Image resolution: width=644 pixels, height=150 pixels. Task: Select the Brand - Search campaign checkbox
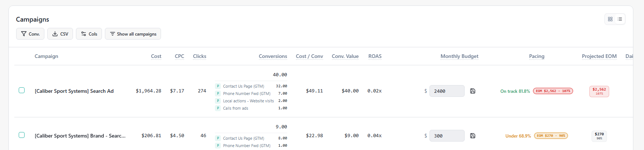click(x=22, y=135)
